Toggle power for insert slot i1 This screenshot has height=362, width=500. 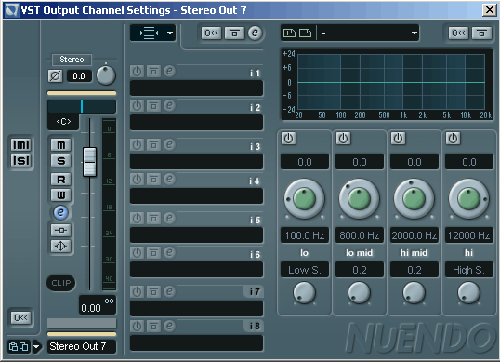coord(137,71)
